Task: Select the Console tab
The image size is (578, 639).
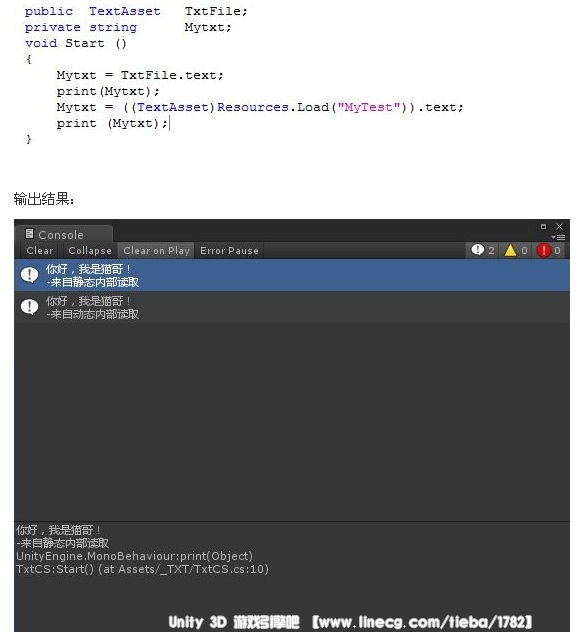Action: coord(64,234)
